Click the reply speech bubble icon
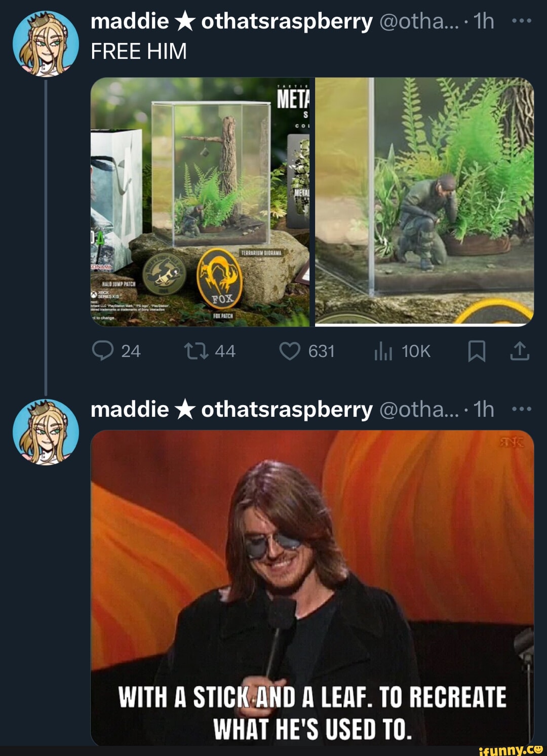This screenshot has width=547, height=756. 103,350
